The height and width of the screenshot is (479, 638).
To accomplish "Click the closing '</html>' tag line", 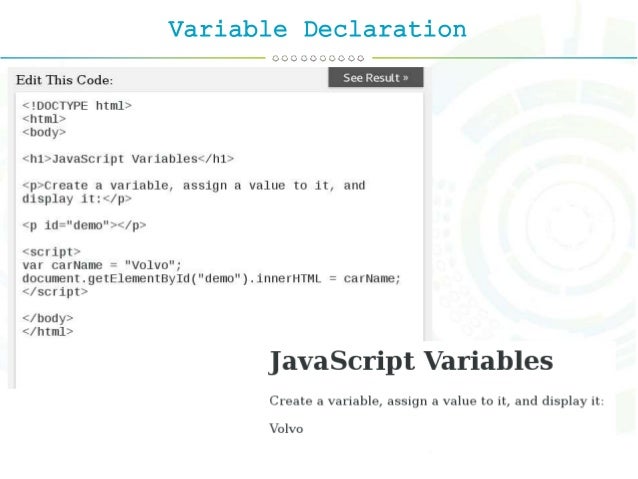I will pyautogui.click(x=48, y=332).
